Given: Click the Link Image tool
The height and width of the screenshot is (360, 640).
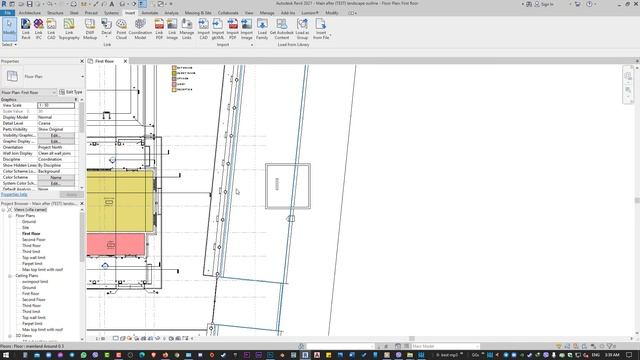Looking at the screenshot, I should pyautogui.click(x=172, y=29).
